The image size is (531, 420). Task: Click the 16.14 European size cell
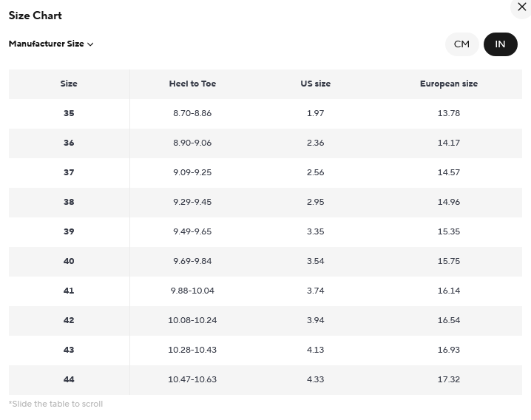pyautogui.click(x=449, y=291)
